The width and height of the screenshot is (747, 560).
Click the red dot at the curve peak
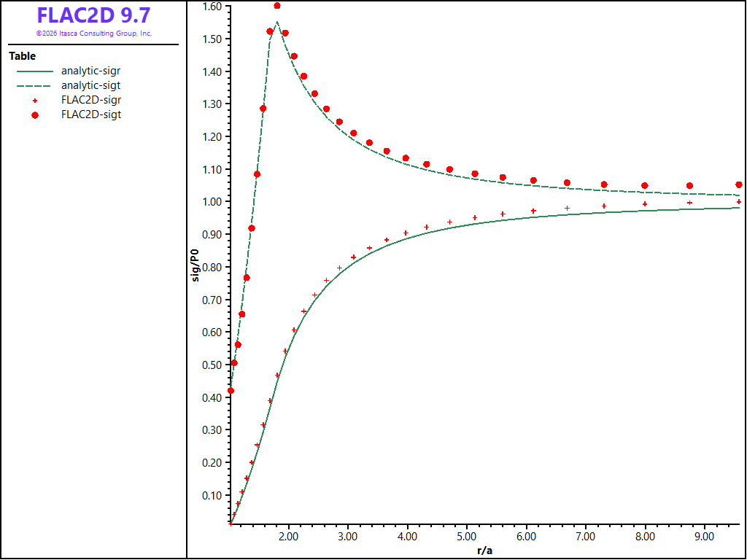coord(277,6)
